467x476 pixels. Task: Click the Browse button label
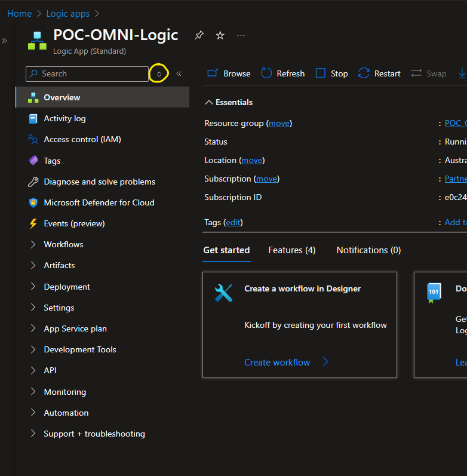[x=237, y=74]
